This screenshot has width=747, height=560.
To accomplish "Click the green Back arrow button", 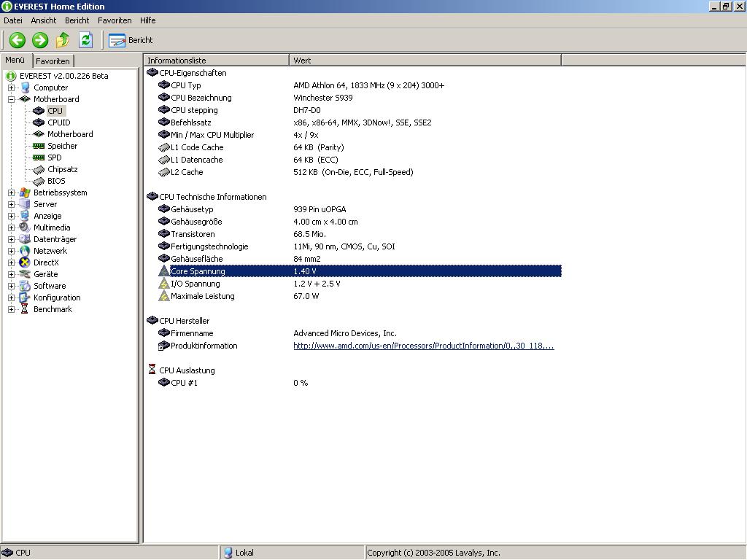I will click(x=18, y=40).
